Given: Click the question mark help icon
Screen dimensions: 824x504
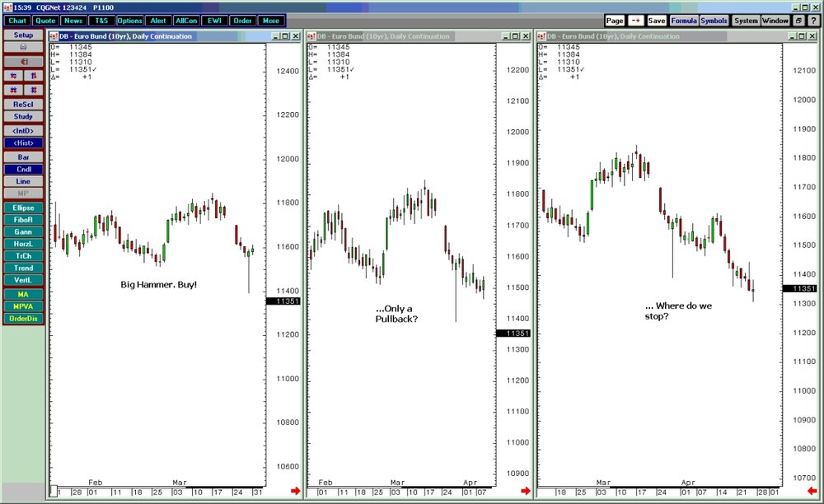Looking at the screenshot, I should (813, 21).
